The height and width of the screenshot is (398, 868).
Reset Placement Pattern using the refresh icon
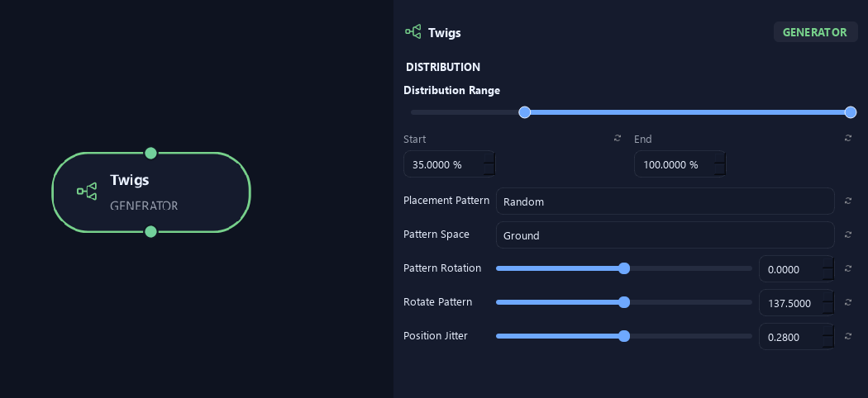(847, 201)
